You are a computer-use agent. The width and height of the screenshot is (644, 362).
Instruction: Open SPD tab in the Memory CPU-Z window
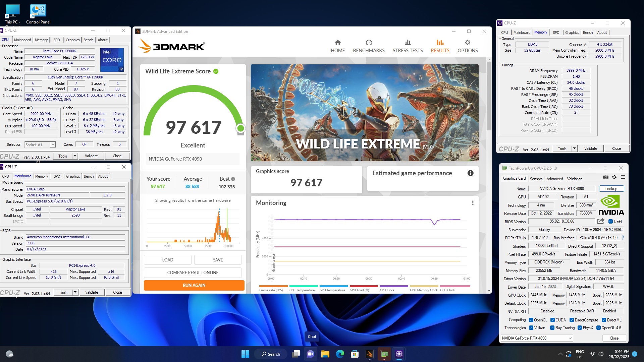[x=556, y=33]
